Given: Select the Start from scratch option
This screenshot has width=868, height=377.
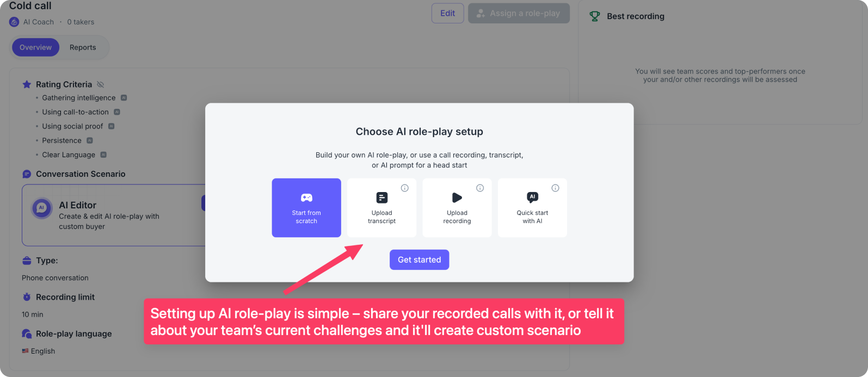Looking at the screenshot, I should click(306, 207).
